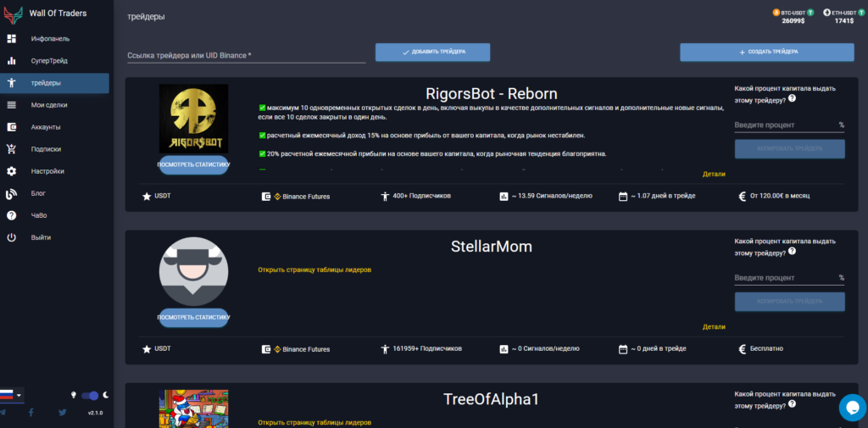
Task: Click person icon beside 161959+ Подписчиков
Action: [386, 349]
